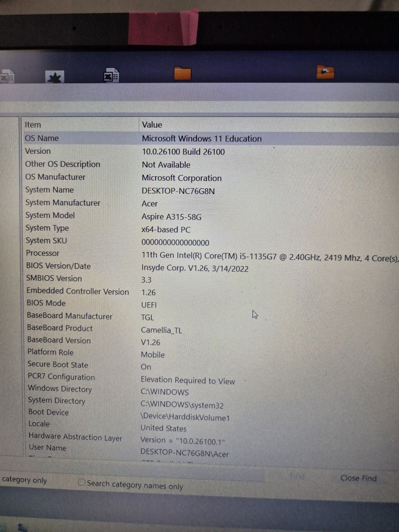Click the value Elevation Required to View
399x532 pixels.
point(188,380)
